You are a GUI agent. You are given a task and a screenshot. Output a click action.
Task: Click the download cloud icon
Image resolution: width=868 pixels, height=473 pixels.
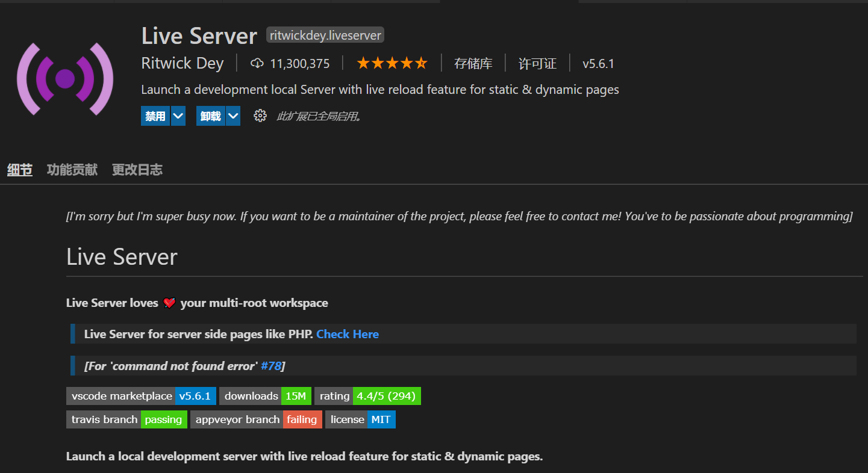point(257,63)
